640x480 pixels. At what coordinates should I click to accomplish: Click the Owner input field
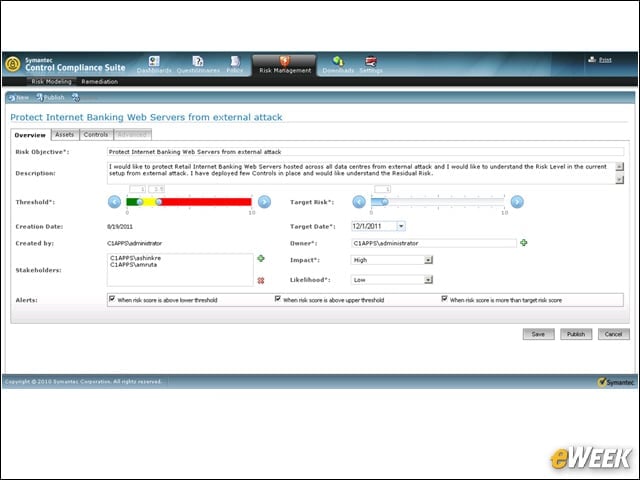433,243
